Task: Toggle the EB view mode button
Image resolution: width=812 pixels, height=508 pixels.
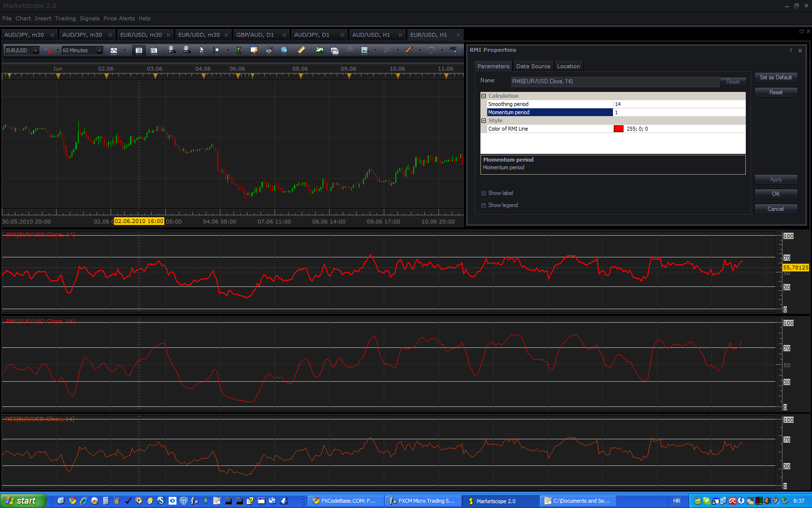Action: pos(139,50)
